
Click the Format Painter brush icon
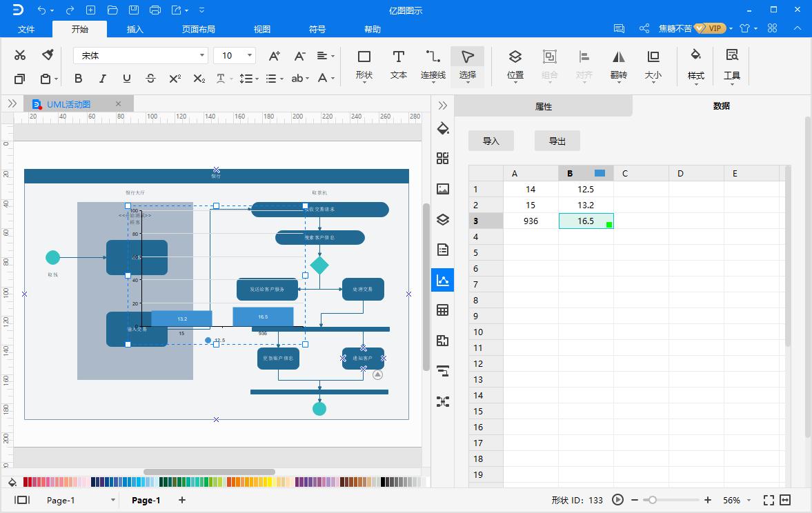(48, 55)
